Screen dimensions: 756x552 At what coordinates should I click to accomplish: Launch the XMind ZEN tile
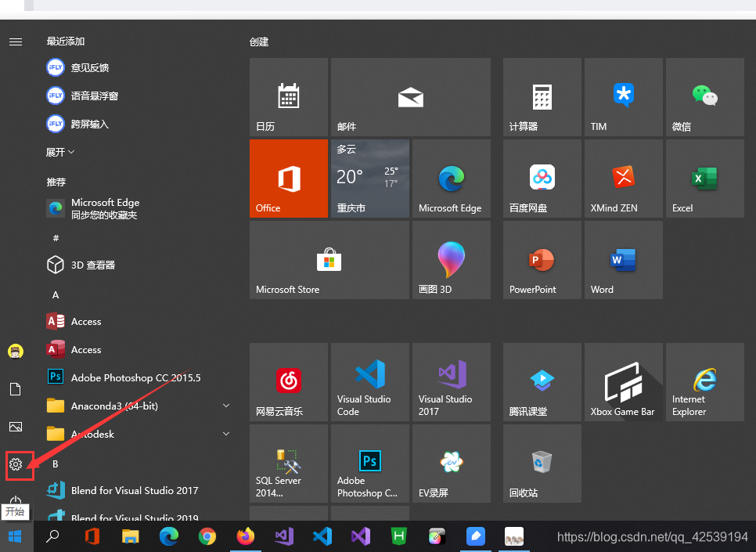tap(624, 179)
